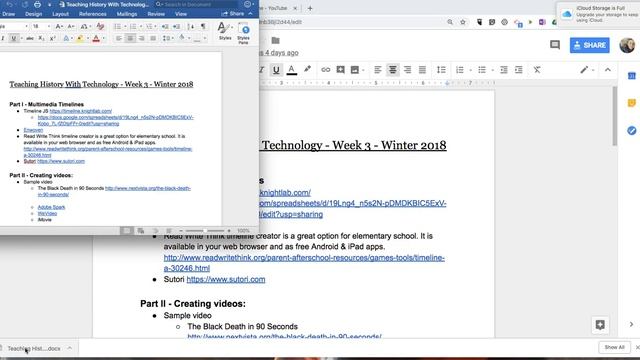Toggle Strikethrough (abc) in Word
This screenshot has width=640, height=360.
tap(30, 38)
